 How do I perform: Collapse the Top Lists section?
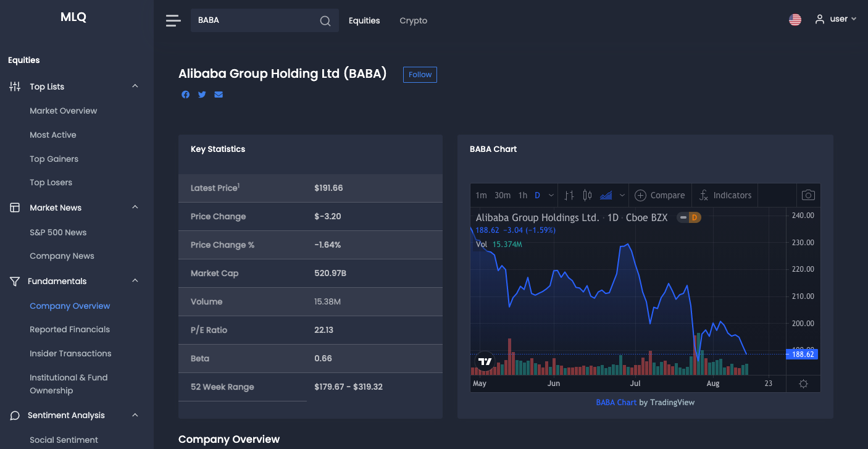135,86
